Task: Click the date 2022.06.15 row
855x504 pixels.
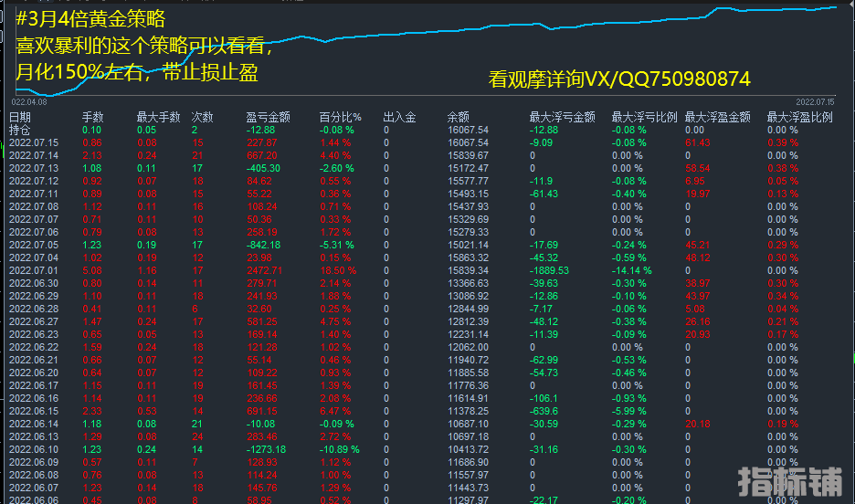Action: click(34, 412)
